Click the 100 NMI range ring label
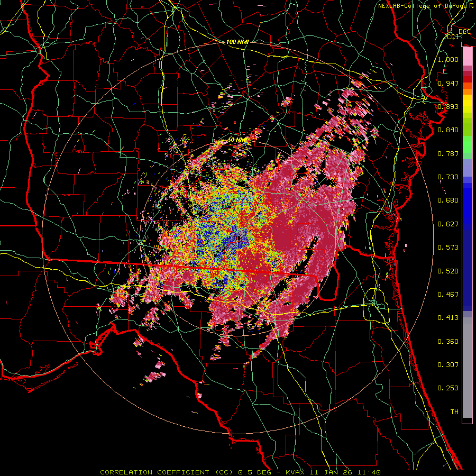476x476 pixels. [237, 42]
